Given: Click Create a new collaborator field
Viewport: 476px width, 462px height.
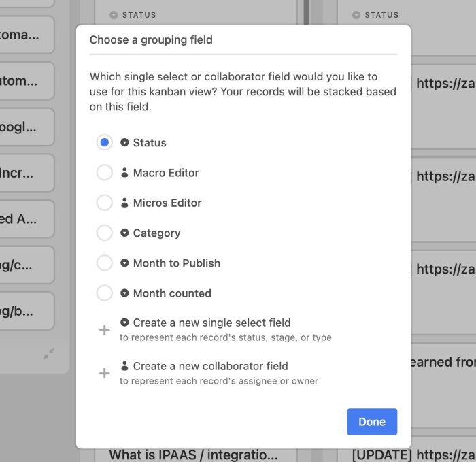Looking at the screenshot, I should pos(210,366).
